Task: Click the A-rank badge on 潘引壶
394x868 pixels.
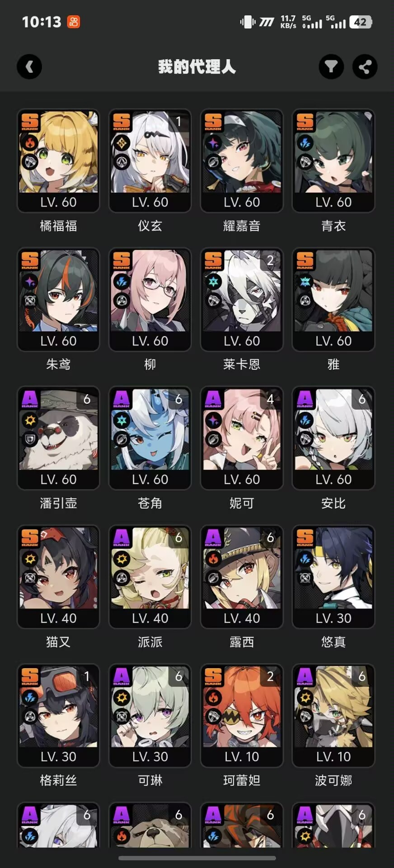Action: 30,399
